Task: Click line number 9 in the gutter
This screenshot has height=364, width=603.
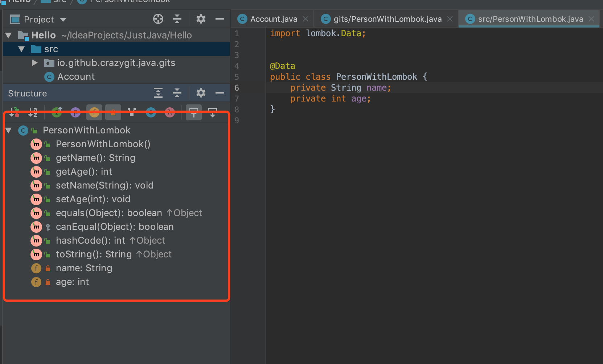Action: tap(237, 120)
